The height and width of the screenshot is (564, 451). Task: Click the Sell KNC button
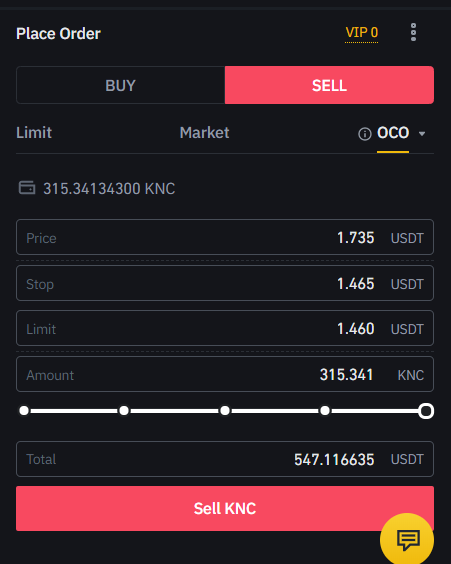pos(225,508)
